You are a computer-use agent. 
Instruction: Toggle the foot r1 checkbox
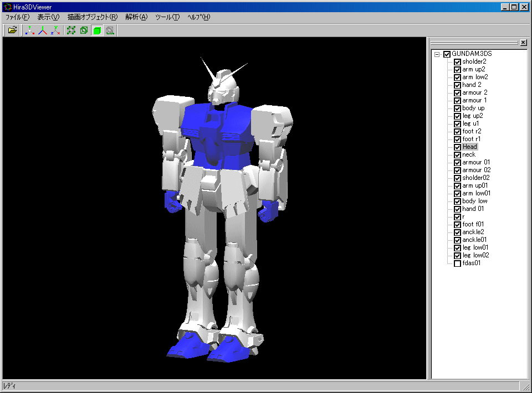tap(457, 139)
